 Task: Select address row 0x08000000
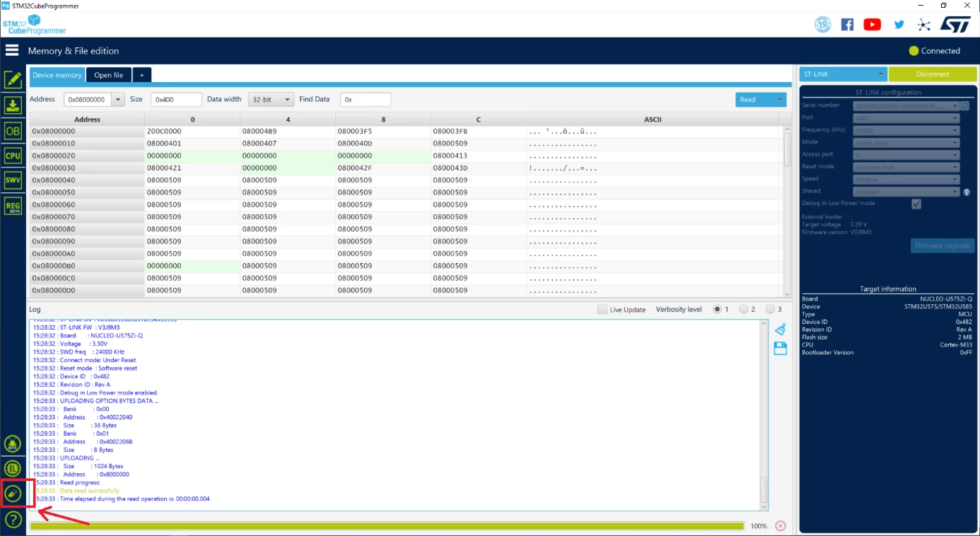[87, 131]
